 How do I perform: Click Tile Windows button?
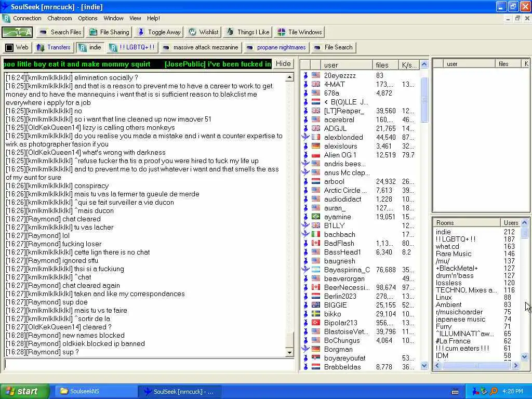300,32
